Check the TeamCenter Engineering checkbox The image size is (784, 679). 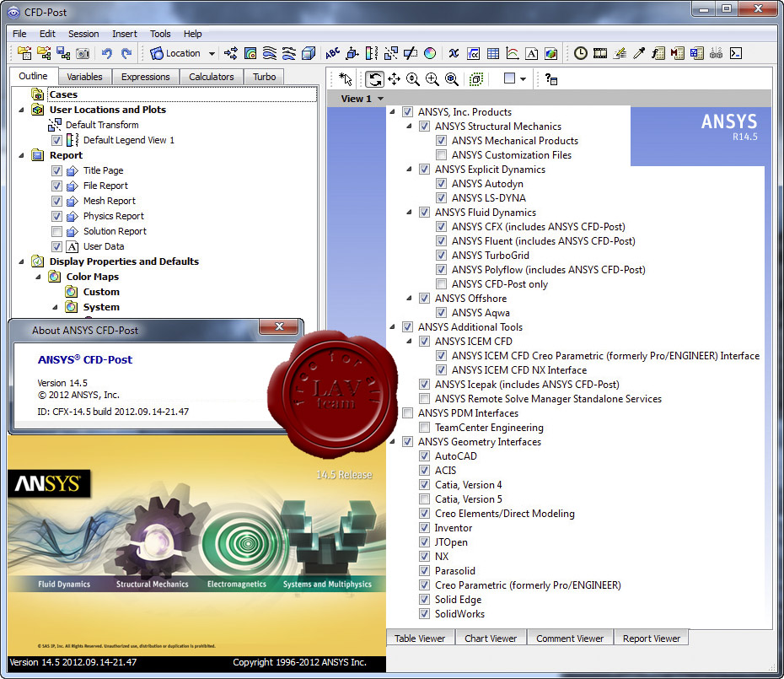pyautogui.click(x=424, y=428)
